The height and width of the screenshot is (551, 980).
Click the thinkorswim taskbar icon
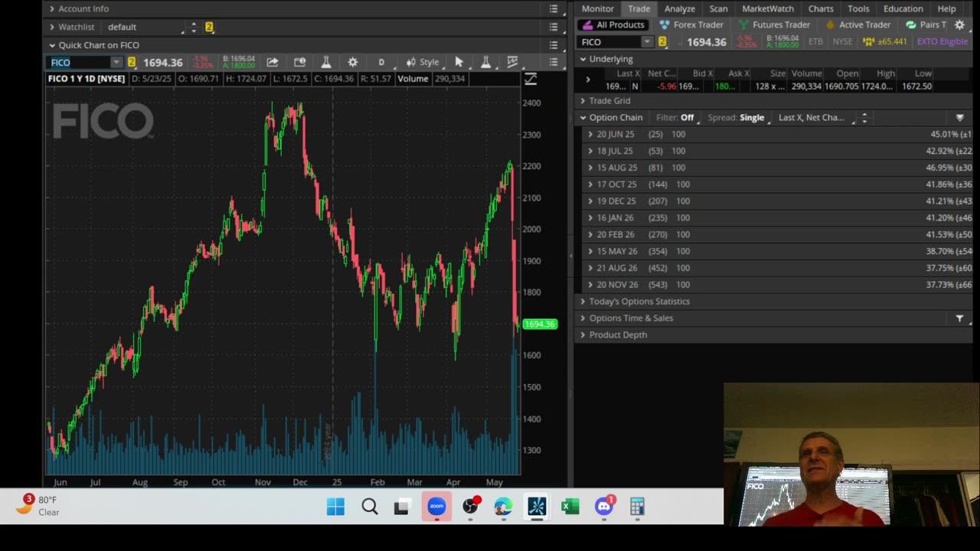(x=537, y=507)
